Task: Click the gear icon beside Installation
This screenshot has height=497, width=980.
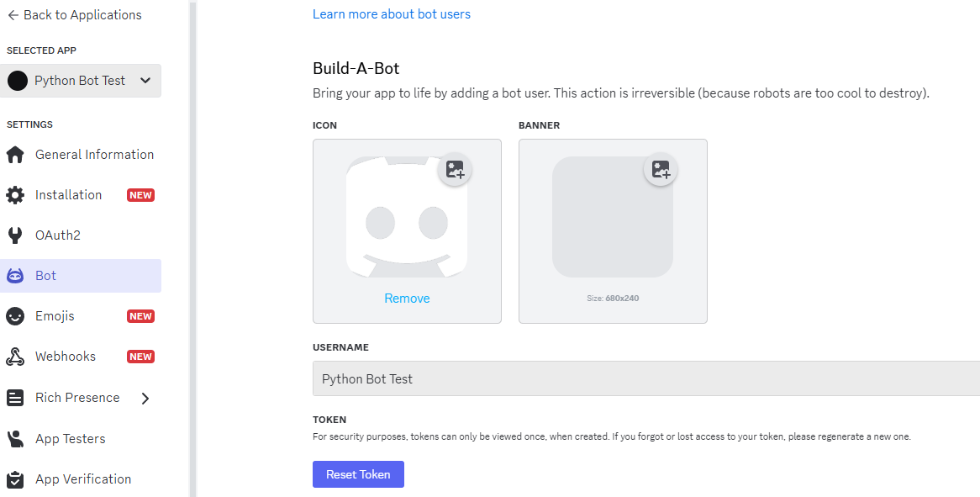Action: 15,195
